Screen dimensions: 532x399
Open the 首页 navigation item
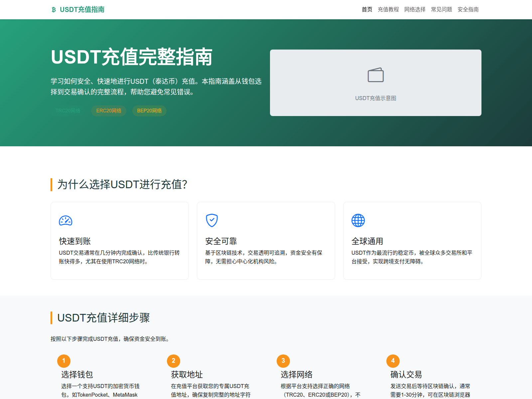(367, 10)
